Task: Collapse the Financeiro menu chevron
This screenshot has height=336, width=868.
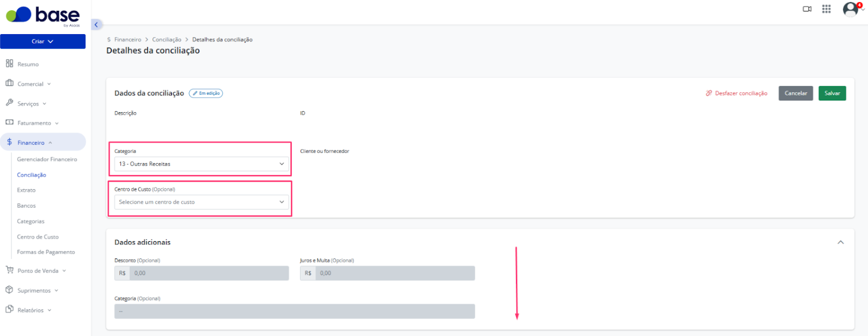Action: (x=50, y=143)
